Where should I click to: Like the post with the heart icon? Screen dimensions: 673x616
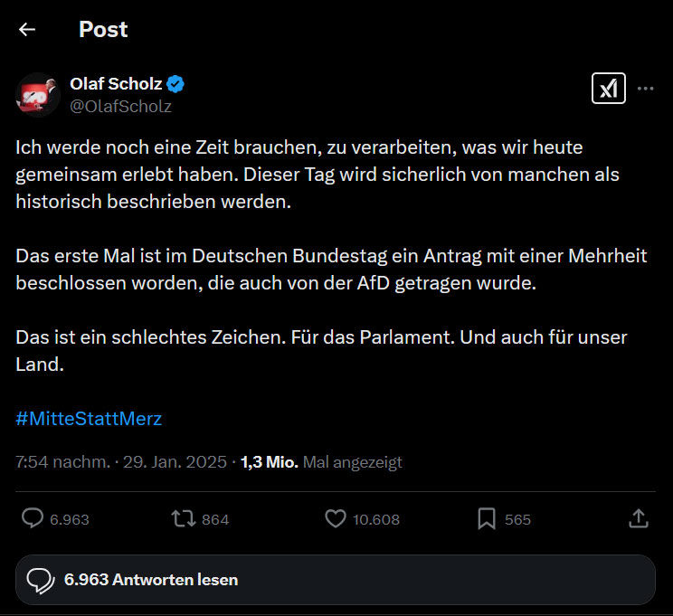(336, 518)
